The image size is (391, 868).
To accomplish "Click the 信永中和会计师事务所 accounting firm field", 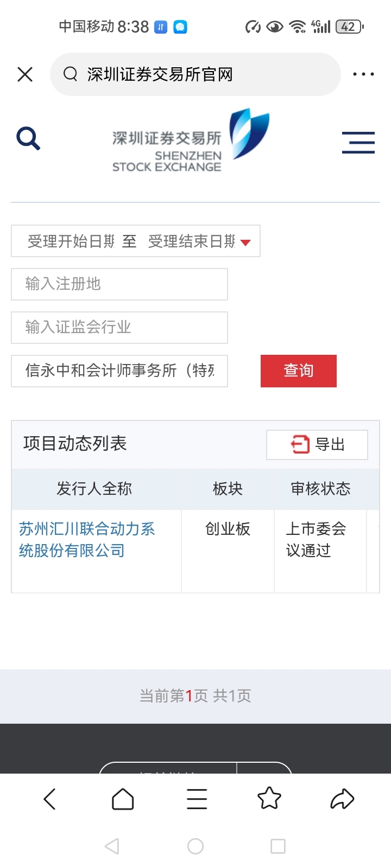I will tap(119, 371).
